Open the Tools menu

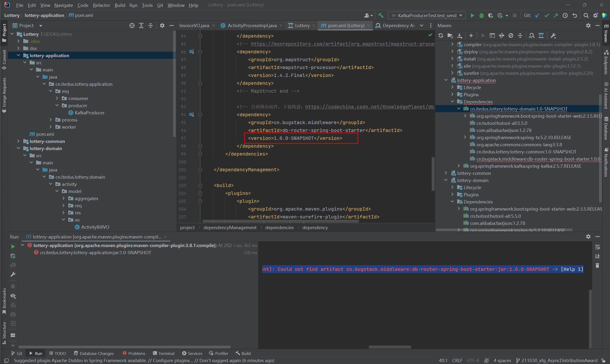pyautogui.click(x=147, y=5)
